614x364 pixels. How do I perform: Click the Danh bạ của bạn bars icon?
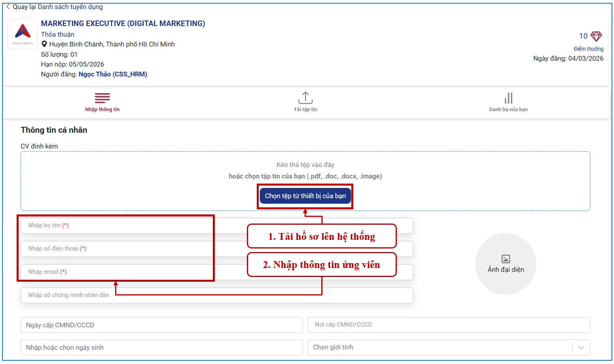click(x=508, y=98)
